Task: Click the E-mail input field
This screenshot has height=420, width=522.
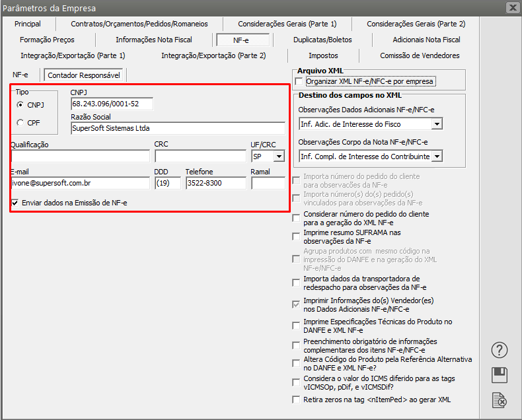Action: 80,183
